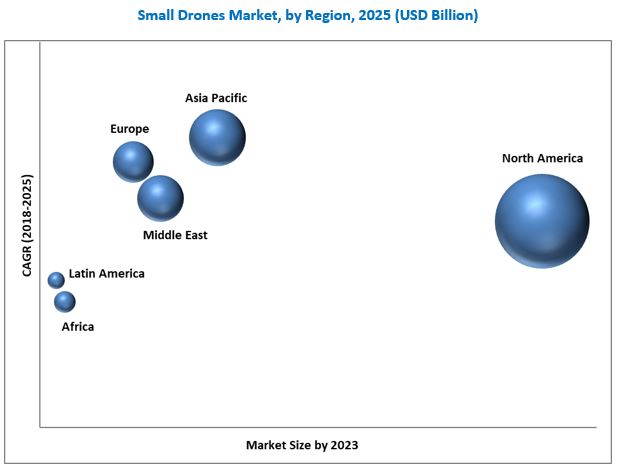Select the Europe text label

click(130, 129)
